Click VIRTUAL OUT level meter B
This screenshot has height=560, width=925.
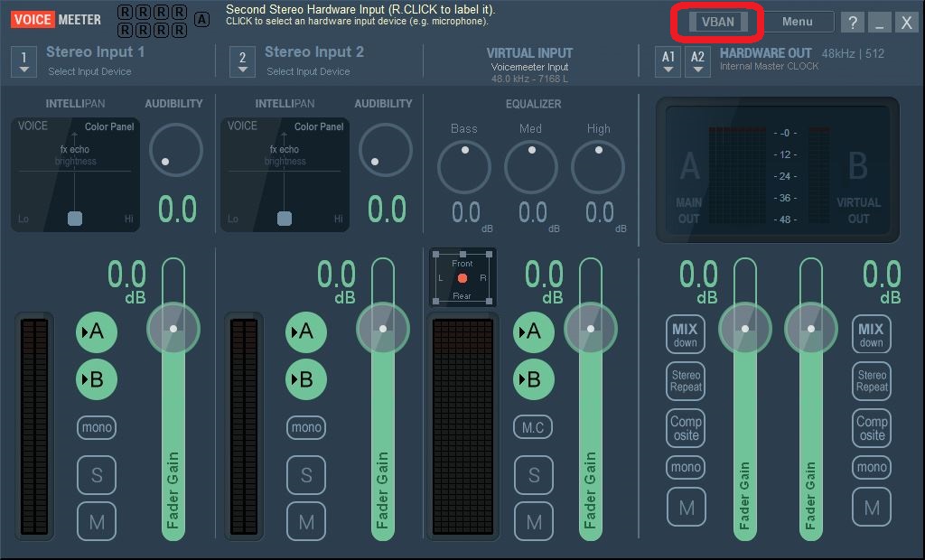[818, 175]
